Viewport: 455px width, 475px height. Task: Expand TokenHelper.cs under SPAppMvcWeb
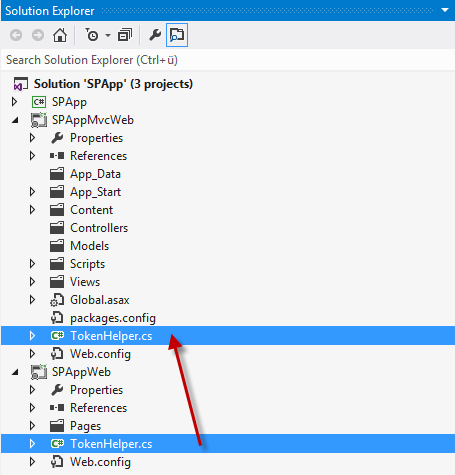click(x=32, y=336)
